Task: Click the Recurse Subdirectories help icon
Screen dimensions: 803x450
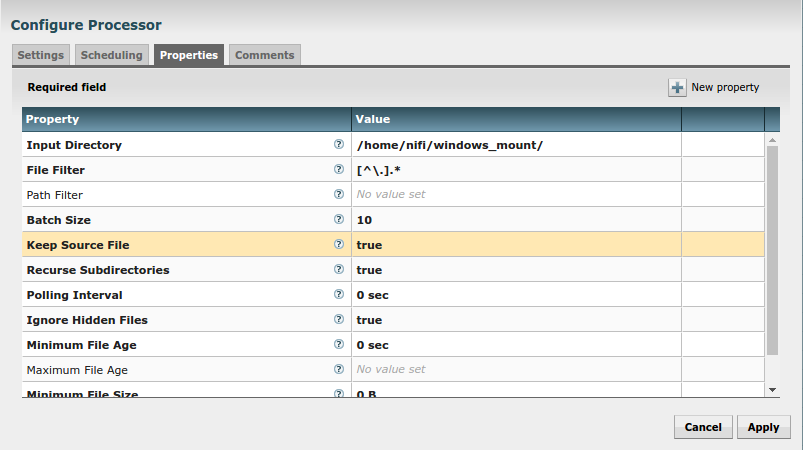Action: pos(339,269)
